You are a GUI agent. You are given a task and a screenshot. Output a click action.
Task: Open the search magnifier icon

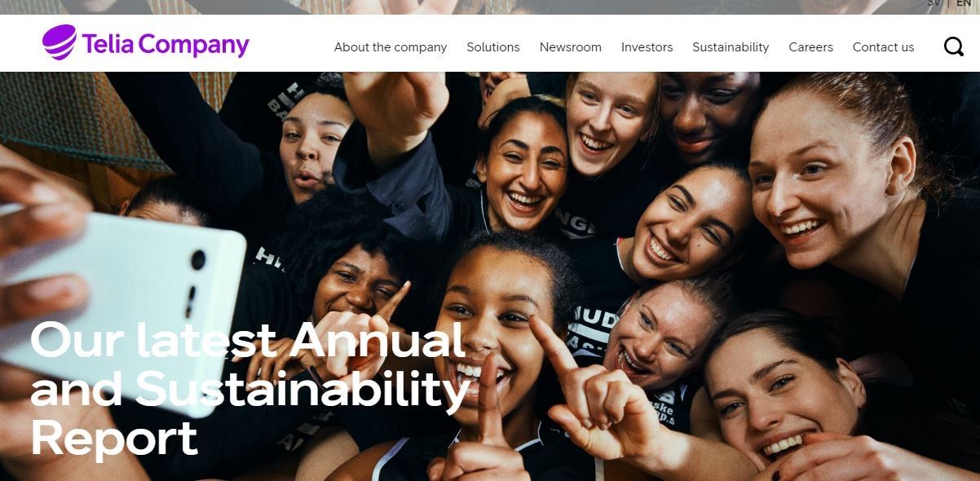pyautogui.click(x=953, y=46)
